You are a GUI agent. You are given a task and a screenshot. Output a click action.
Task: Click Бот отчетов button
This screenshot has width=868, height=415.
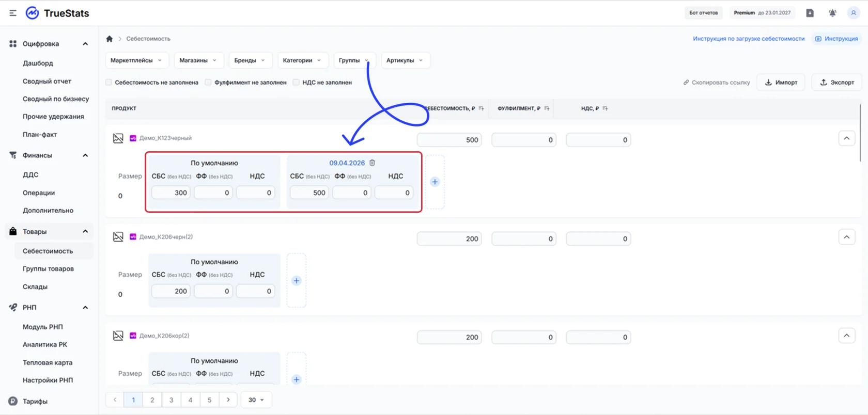703,13
